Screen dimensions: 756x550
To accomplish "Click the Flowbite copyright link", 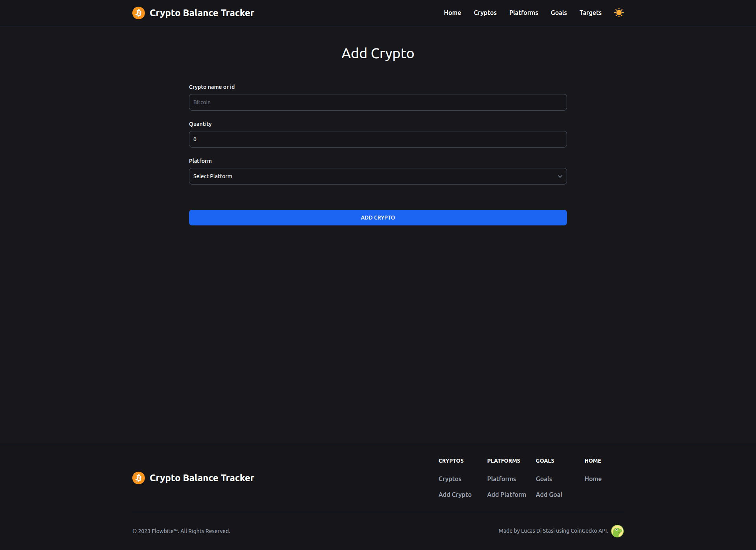I will coord(165,531).
